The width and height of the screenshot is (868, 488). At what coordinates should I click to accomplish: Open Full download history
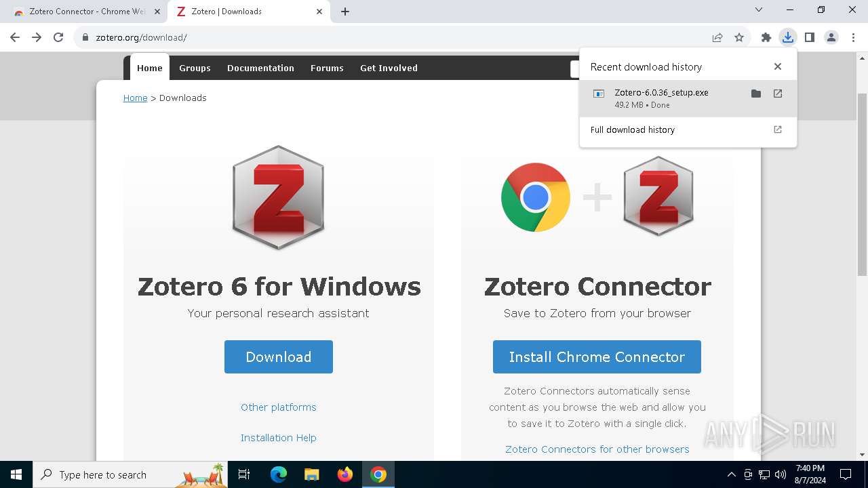(688, 129)
